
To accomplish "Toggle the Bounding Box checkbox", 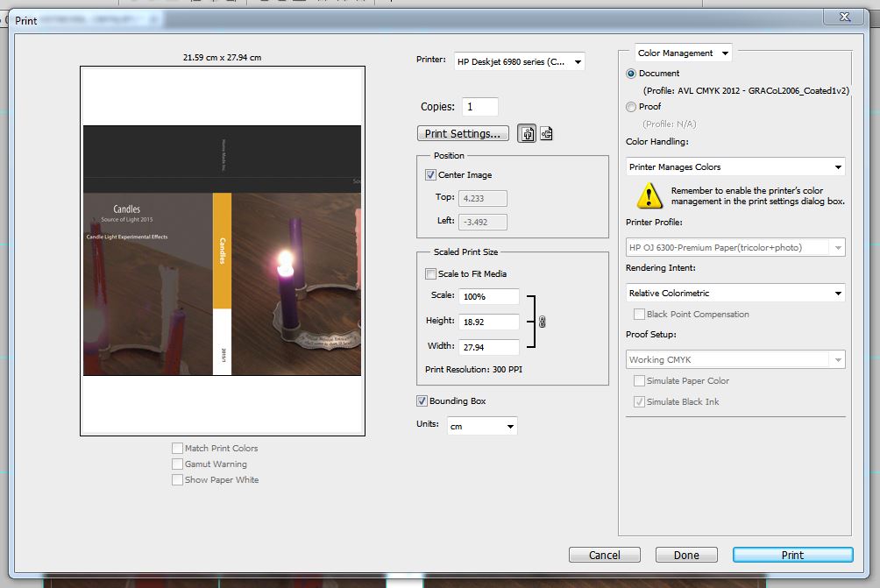I will [422, 400].
